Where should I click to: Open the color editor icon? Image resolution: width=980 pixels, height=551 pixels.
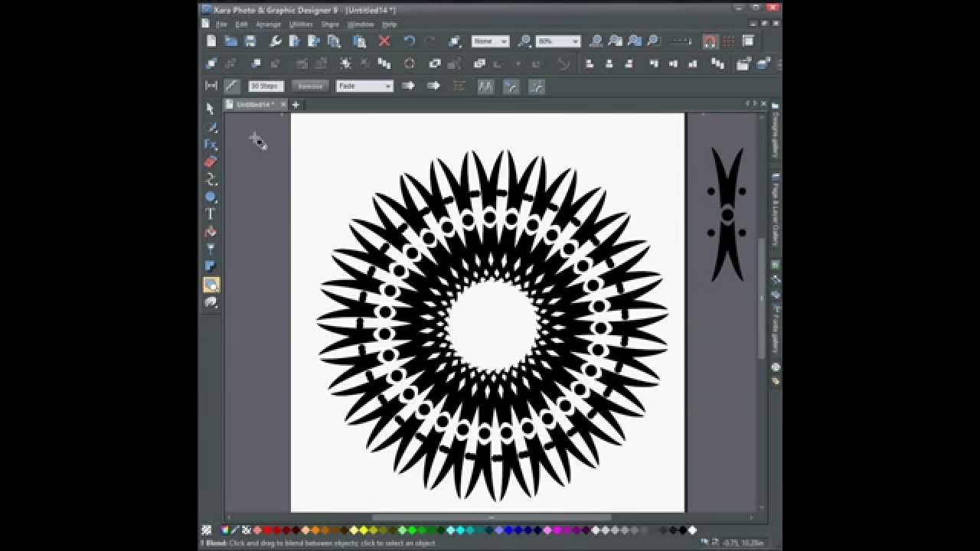coord(225,530)
